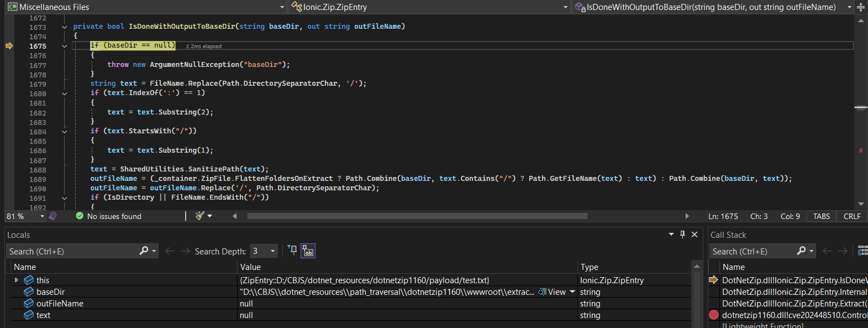868x328 pixels.
Task: Click the green No issues found checkmark
Action: coord(80,216)
